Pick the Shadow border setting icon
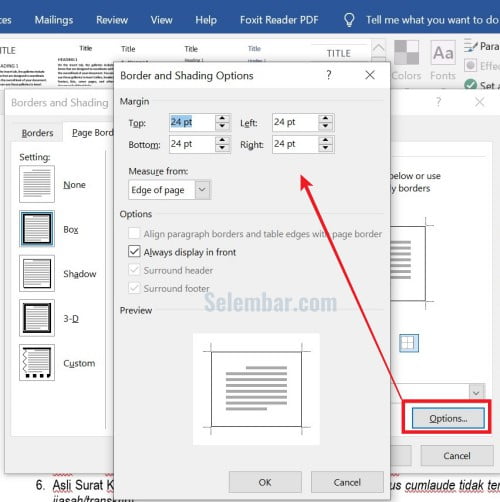 coord(37,273)
